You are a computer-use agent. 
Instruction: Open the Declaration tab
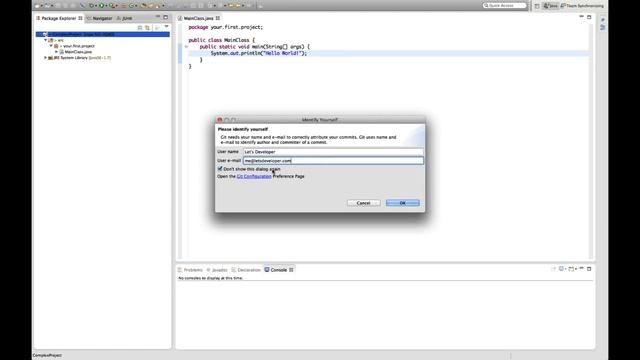pos(246,270)
